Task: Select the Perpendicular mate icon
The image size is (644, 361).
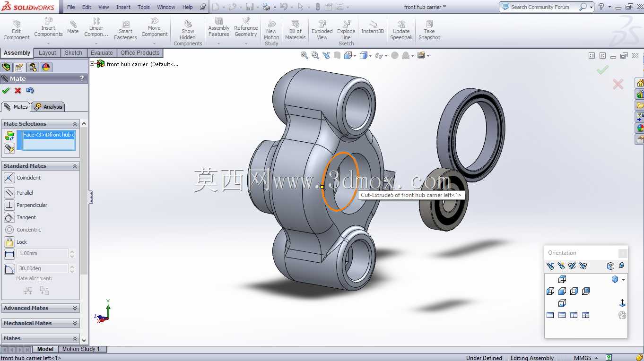Action: (9, 205)
